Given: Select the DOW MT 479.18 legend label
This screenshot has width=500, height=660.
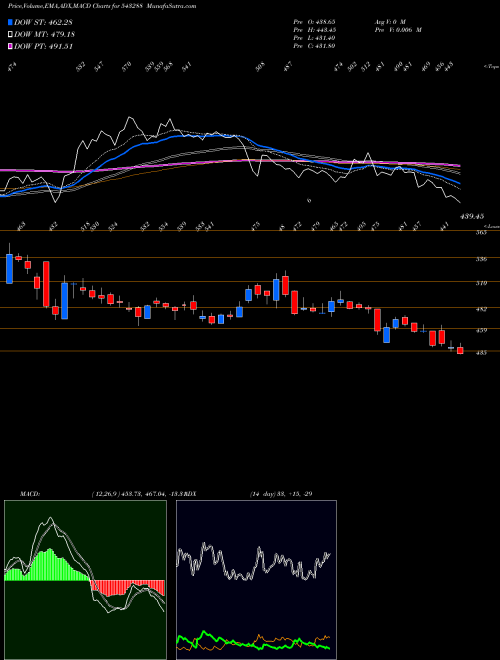Looking at the screenshot, I should [x=45, y=34].
